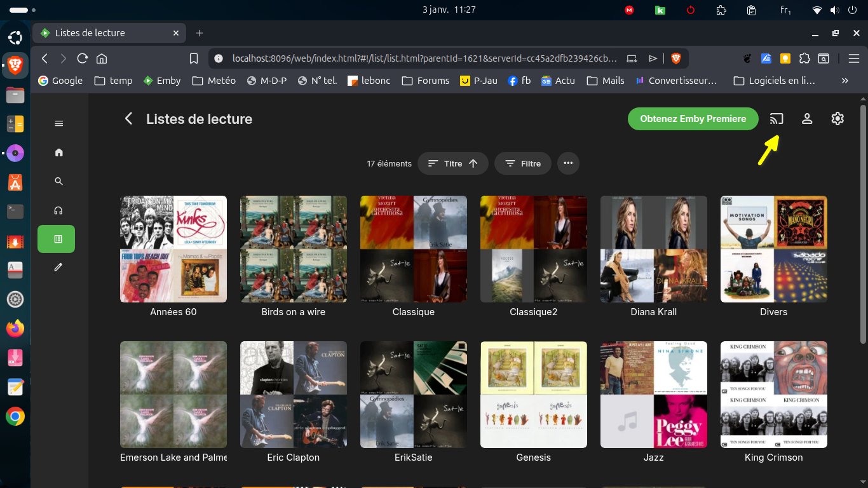Expand hidden bookmarks with double chevron
Image resolution: width=868 pixels, height=488 pixels.
(x=844, y=81)
